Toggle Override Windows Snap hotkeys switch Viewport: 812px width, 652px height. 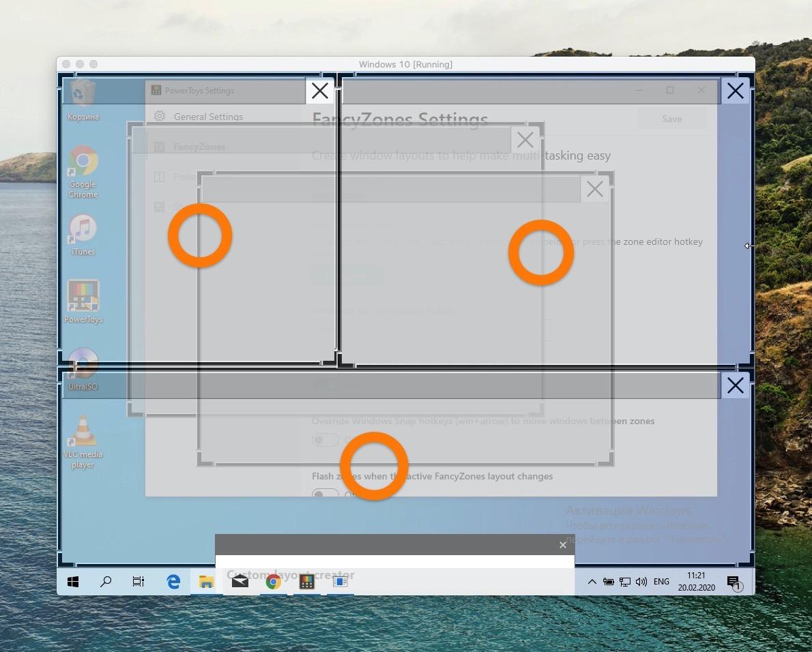tap(325, 440)
